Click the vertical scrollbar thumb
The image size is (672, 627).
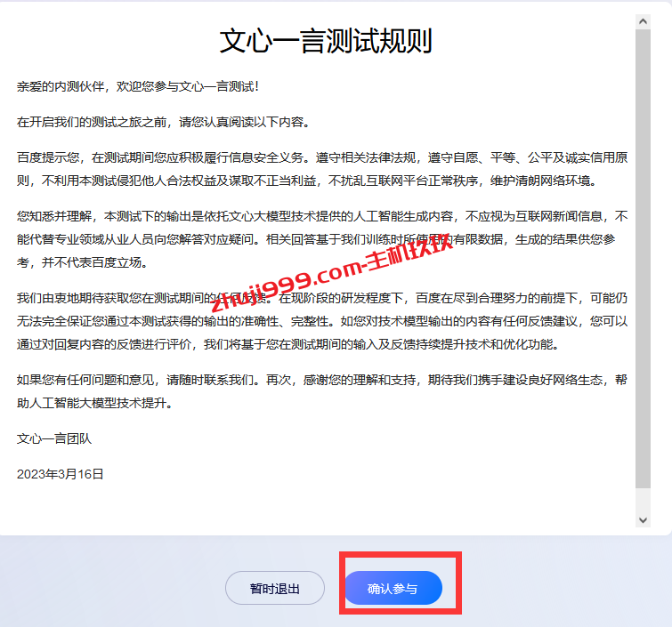tap(643, 258)
